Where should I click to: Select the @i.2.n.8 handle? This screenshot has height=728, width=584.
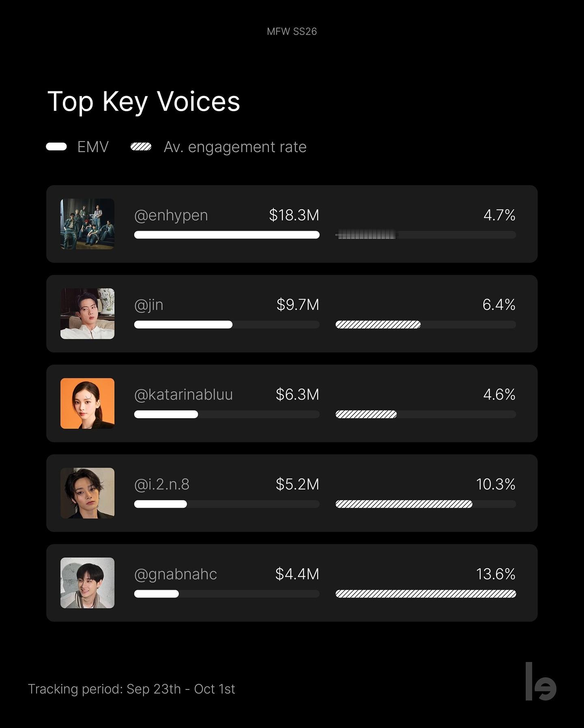[x=161, y=484]
